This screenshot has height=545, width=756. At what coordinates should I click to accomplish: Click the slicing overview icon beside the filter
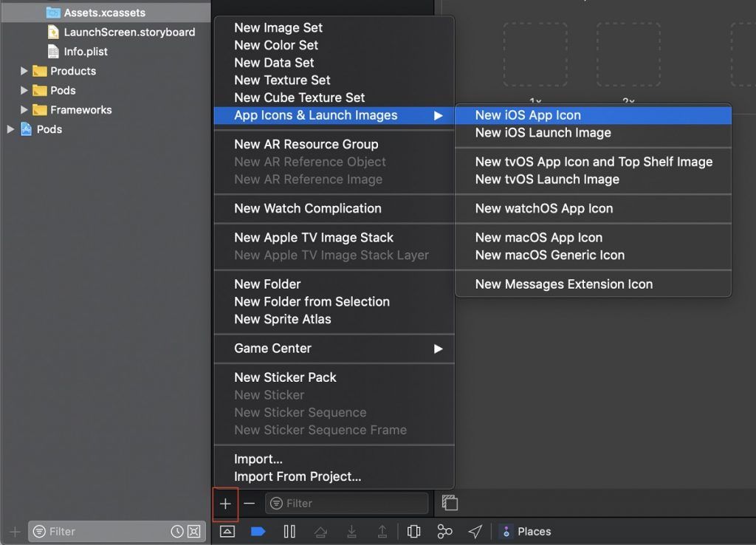[x=450, y=503]
